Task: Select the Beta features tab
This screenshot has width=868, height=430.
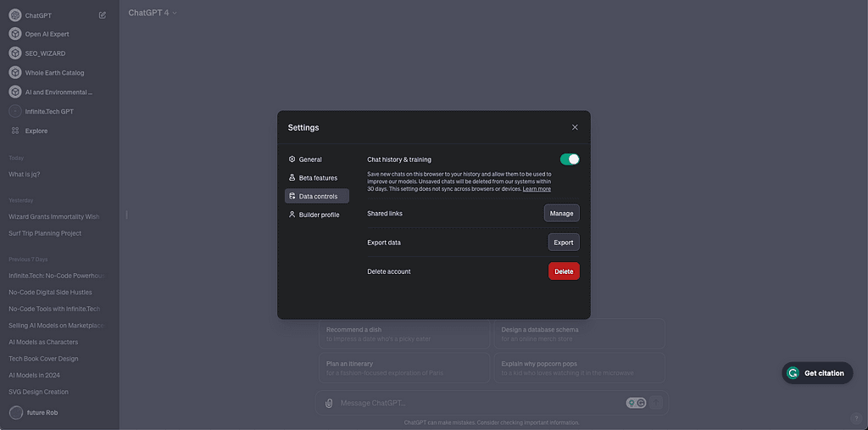Action: coord(317,178)
